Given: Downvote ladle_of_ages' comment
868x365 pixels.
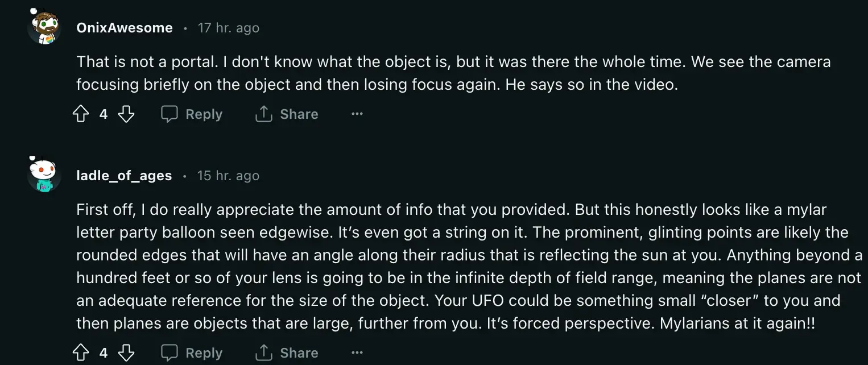Looking at the screenshot, I should tap(126, 353).
